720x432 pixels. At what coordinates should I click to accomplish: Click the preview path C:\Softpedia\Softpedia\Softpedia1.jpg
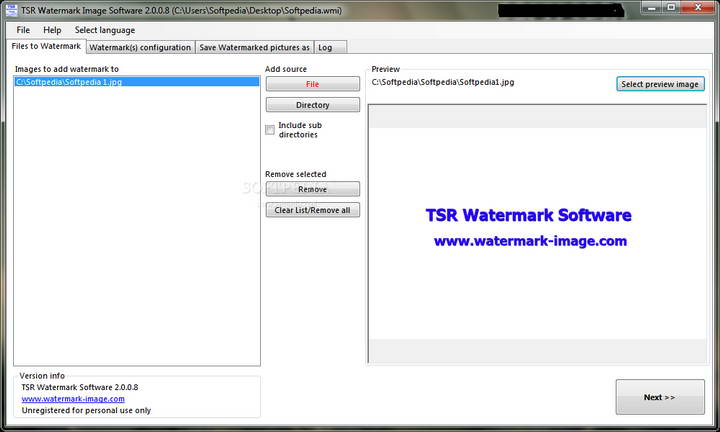[x=443, y=82]
